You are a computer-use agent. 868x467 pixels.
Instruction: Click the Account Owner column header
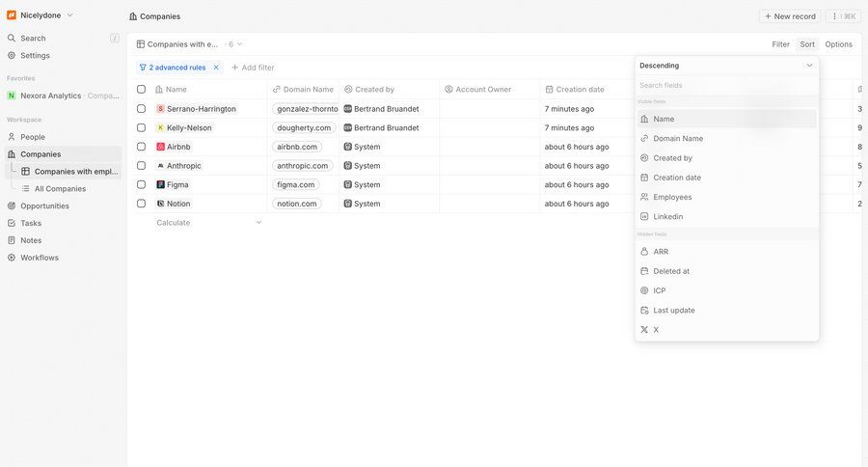click(x=489, y=89)
